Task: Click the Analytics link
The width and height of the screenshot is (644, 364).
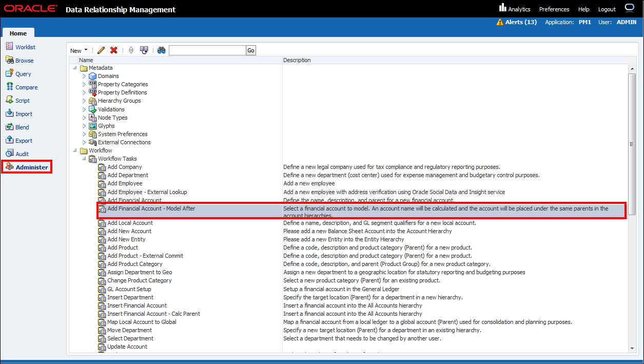Action: click(519, 9)
